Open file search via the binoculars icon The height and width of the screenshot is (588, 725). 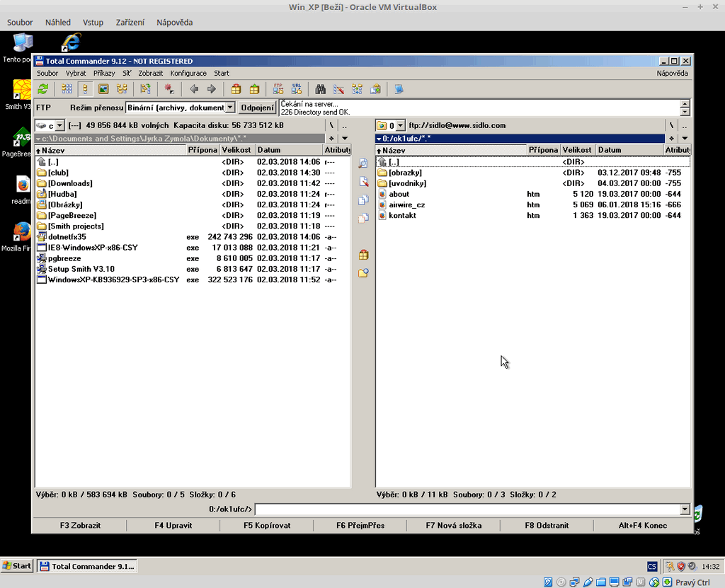coord(320,89)
